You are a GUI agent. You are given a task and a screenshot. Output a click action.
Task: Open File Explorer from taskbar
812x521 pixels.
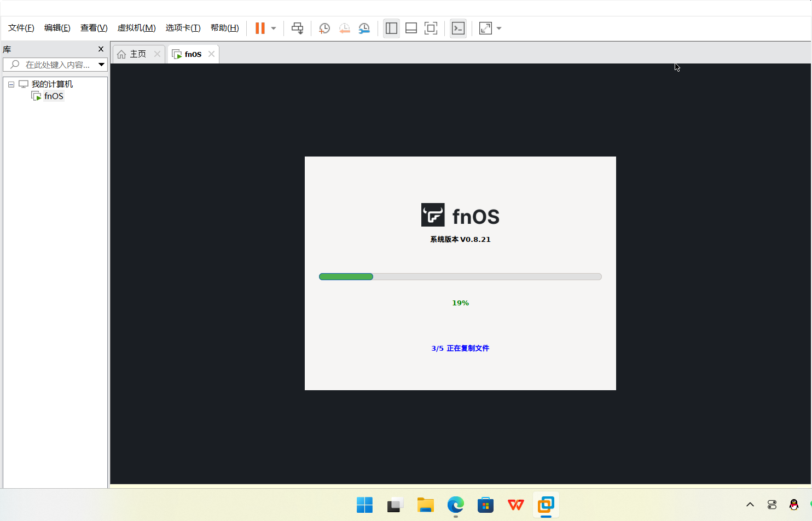click(425, 505)
